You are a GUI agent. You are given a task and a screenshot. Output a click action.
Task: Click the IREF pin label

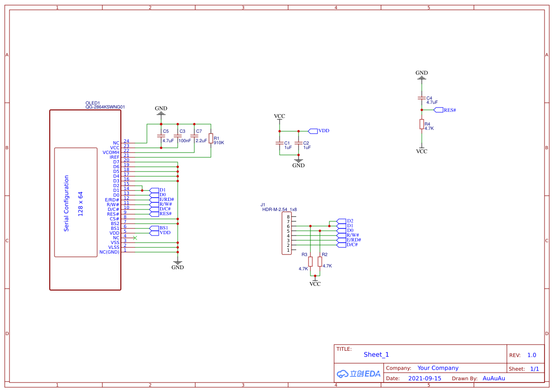click(x=115, y=157)
